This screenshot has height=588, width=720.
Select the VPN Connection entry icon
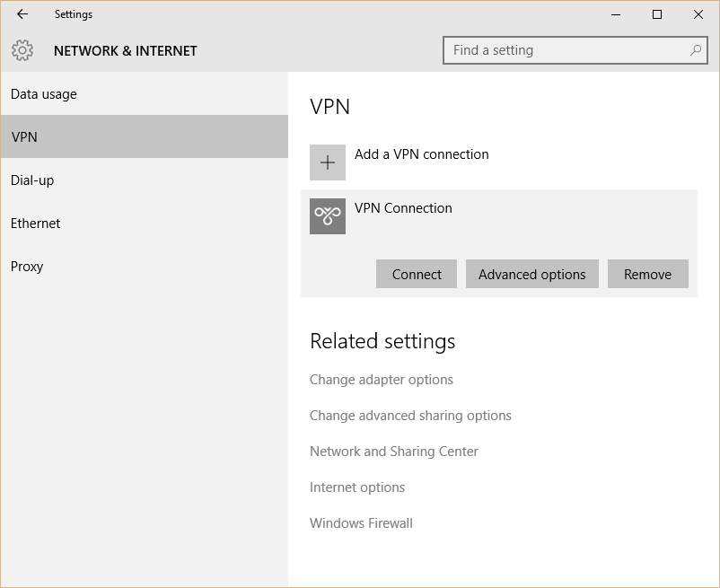tap(328, 216)
